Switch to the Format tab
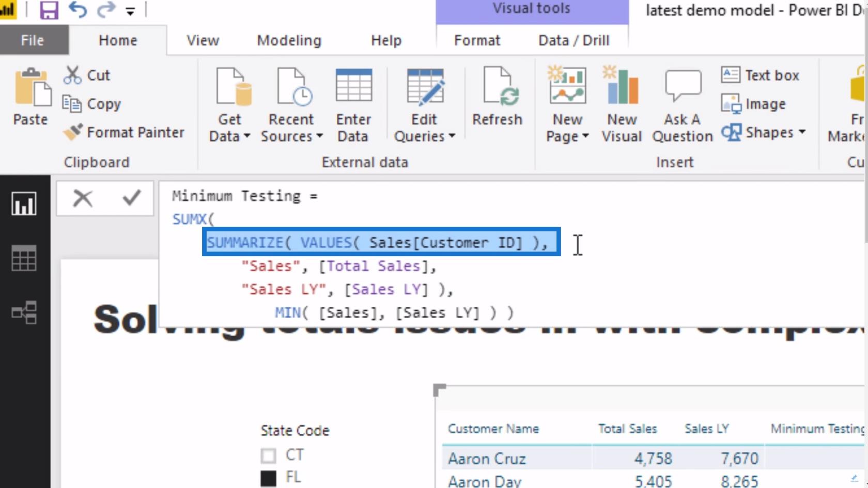The image size is (868, 488). (x=477, y=40)
